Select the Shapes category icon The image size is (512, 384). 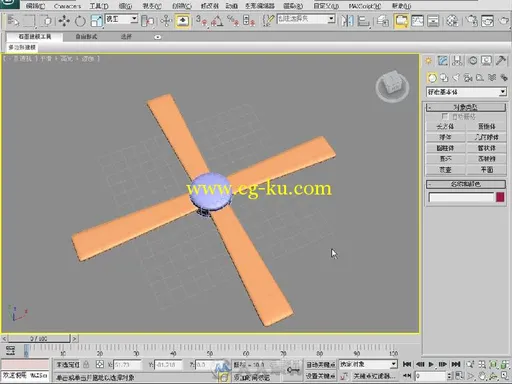[444, 78]
